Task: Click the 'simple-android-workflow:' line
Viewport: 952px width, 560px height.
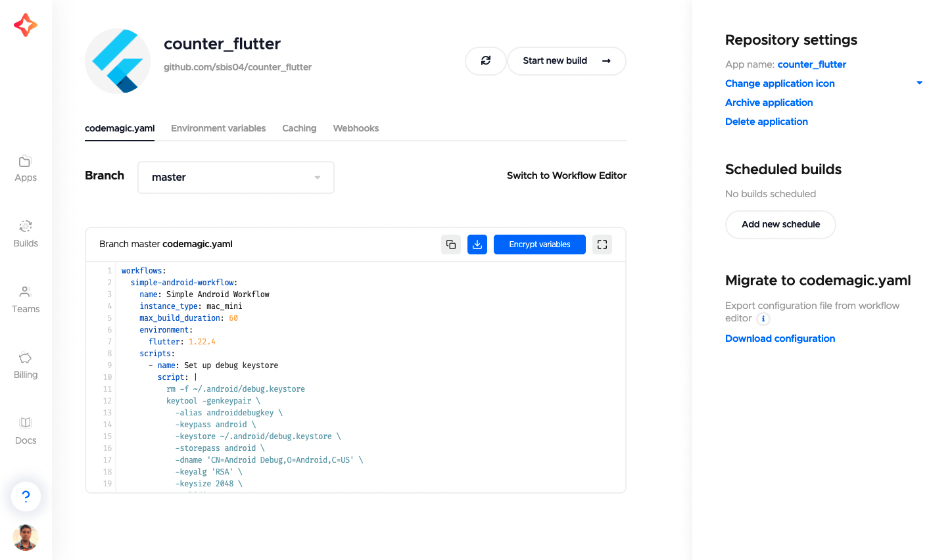Action: click(x=184, y=283)
